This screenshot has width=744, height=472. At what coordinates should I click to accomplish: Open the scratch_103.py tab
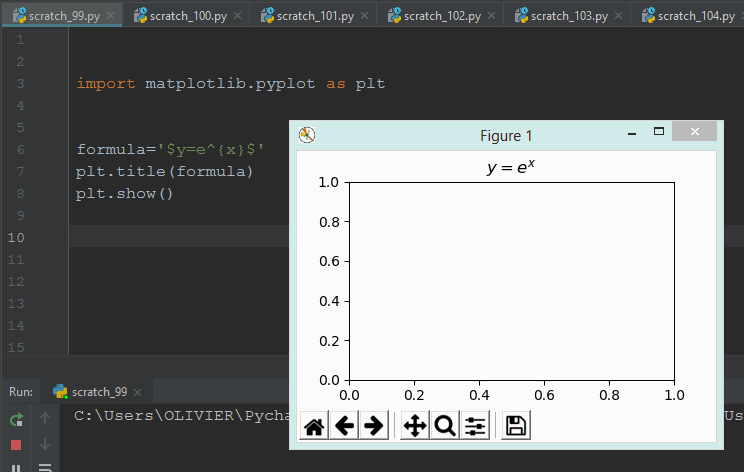pos(569,16)
